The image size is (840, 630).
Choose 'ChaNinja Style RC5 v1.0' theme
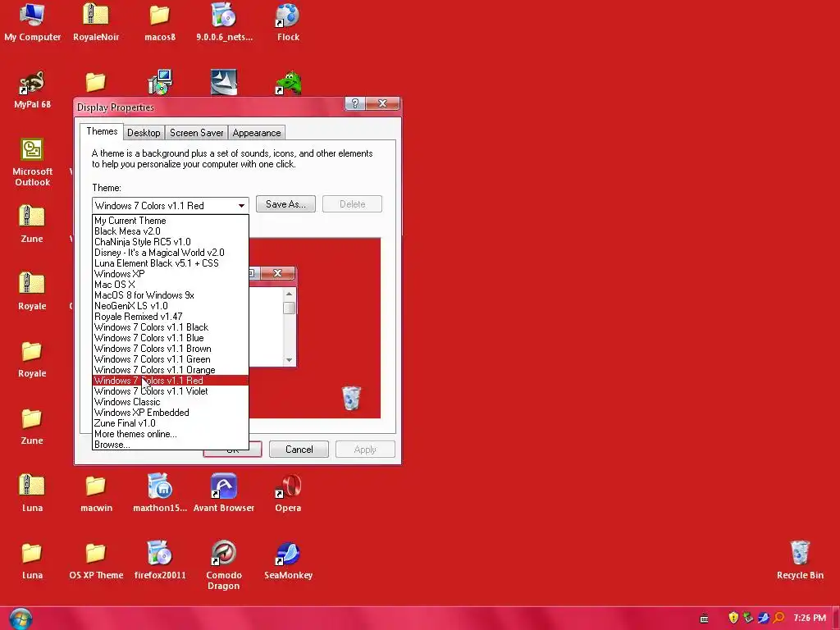pos(171,242)
